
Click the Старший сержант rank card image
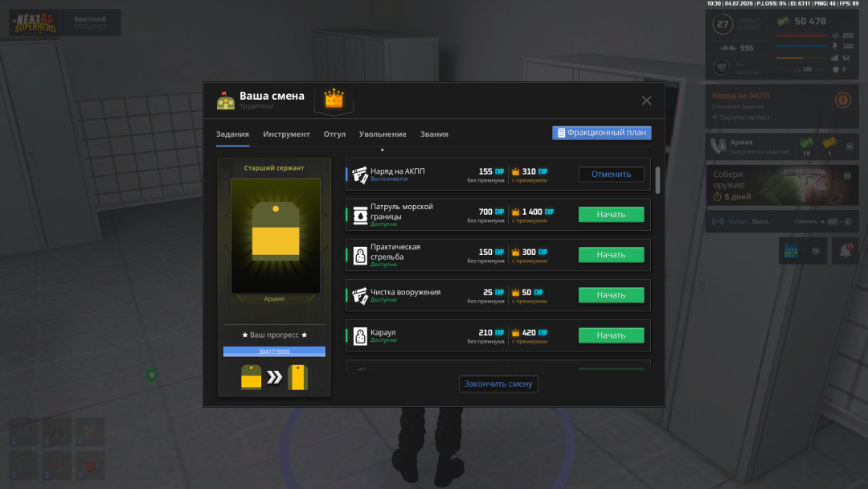click(x=275, y=236)
